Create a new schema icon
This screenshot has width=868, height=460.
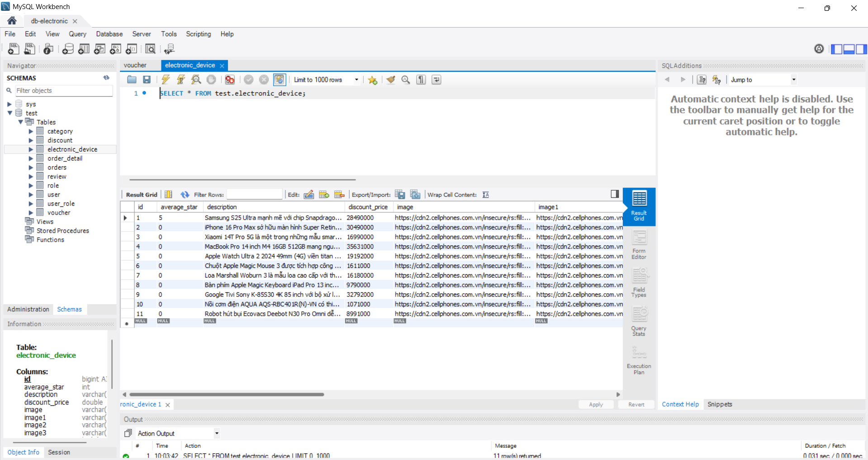pos(68,49)
